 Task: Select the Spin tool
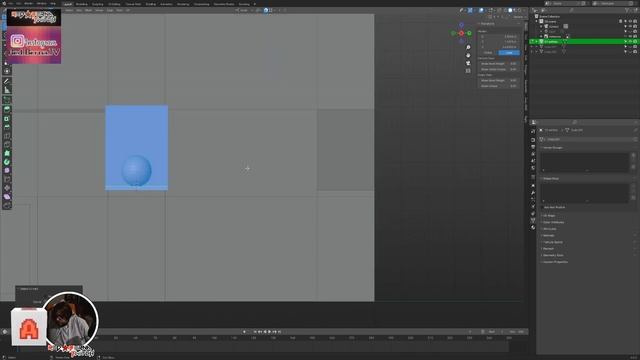tap(7, 162)
